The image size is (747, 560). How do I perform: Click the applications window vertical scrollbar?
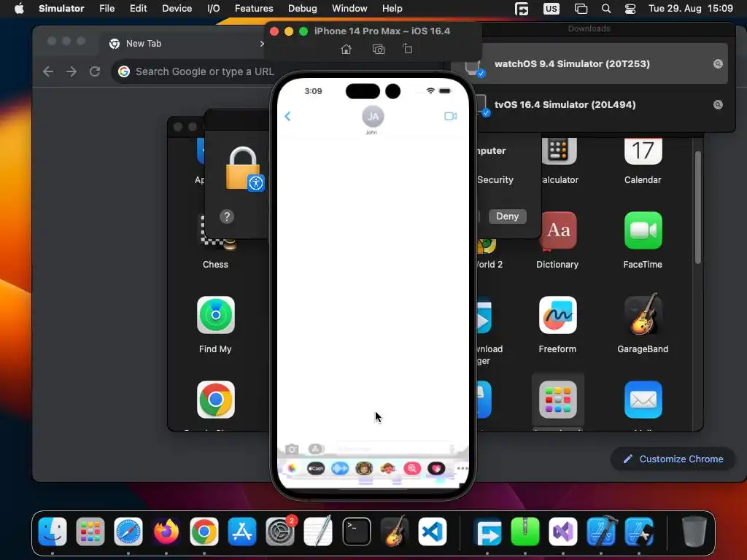coord(697,207)
